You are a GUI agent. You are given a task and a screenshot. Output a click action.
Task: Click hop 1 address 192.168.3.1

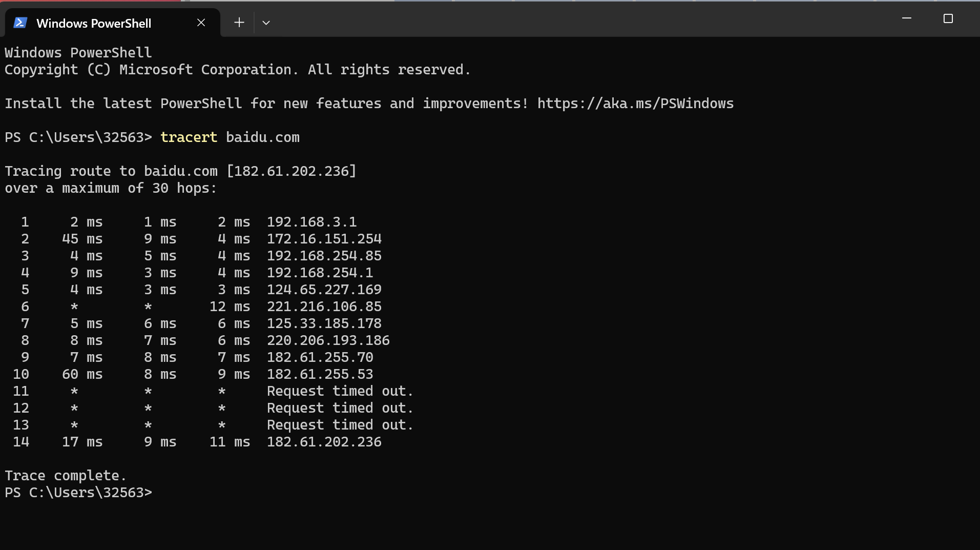[x=311, y=222]
